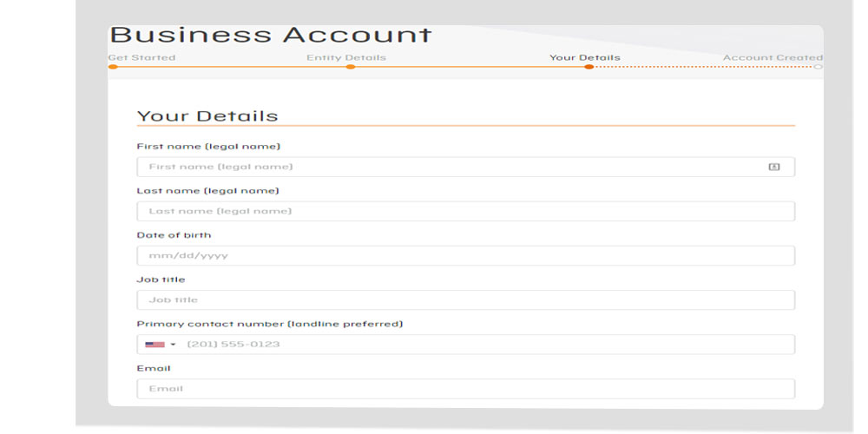Click the Business Account page title
868x434 pixels.
(270, 36)
